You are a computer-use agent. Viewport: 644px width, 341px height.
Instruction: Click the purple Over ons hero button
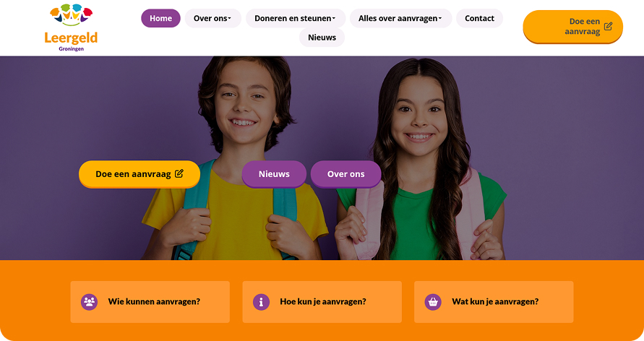(345, 174)
